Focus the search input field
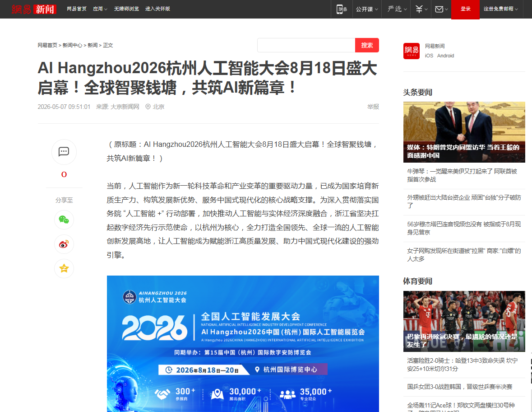The width and height of the screenshot is (532, 412). coord(306,45)
